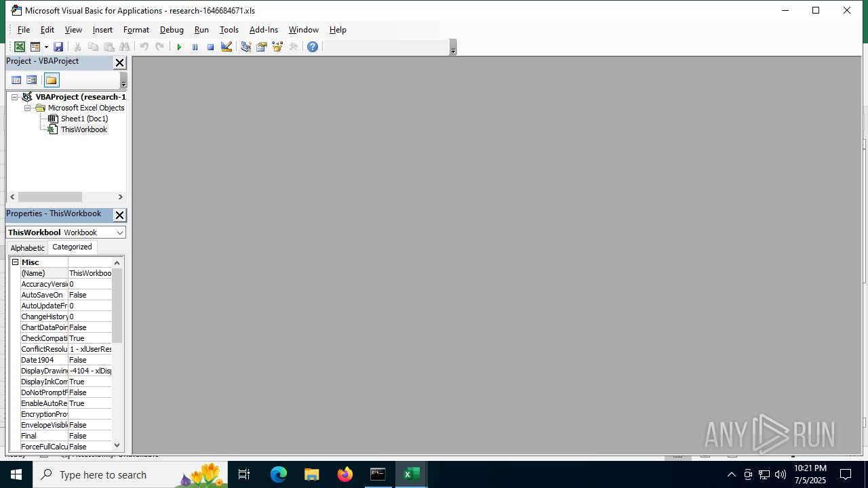This screenshot has width=868, height=488.
Task: Open the View menu
Action: click(73, 30)
